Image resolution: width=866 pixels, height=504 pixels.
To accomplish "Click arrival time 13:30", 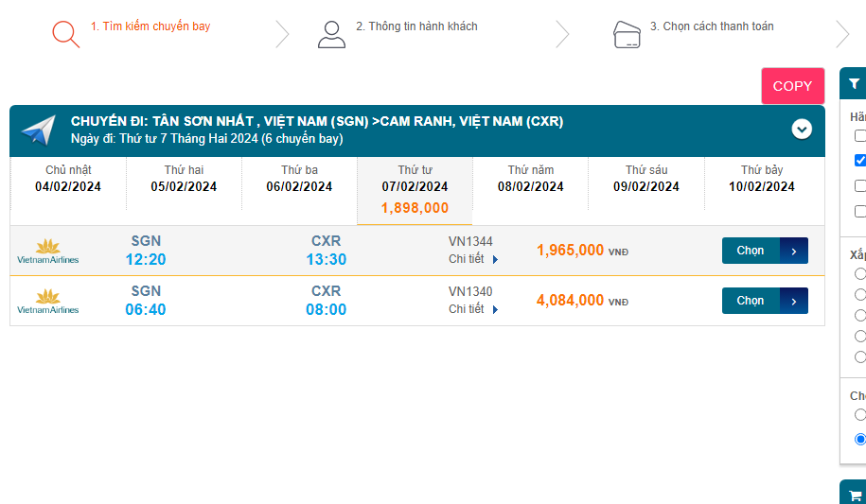I will point(326,259).
